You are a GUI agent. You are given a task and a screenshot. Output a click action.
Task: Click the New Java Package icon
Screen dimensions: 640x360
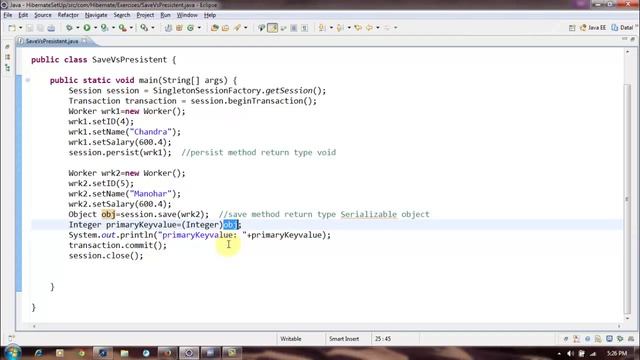pos(179,28)
